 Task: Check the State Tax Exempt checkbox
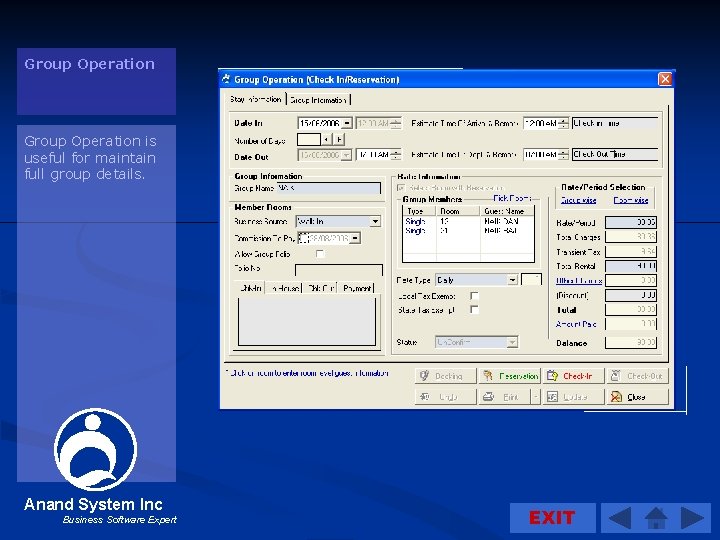(474, 310)
